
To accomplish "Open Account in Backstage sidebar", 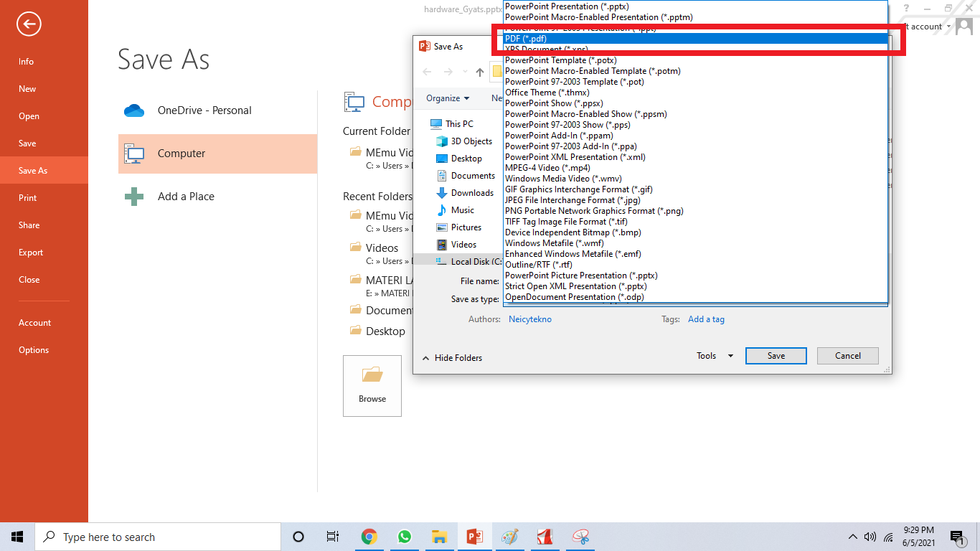I will point(44,323).
